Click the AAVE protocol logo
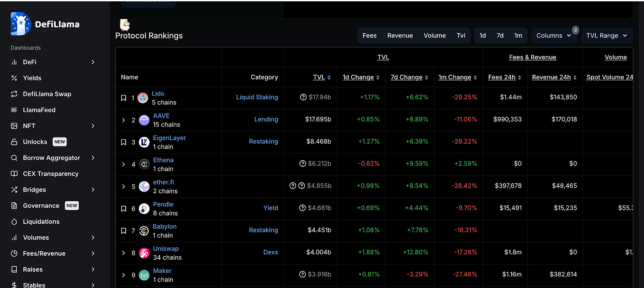Viewport: 644px width, 288px height. (144, 120)
